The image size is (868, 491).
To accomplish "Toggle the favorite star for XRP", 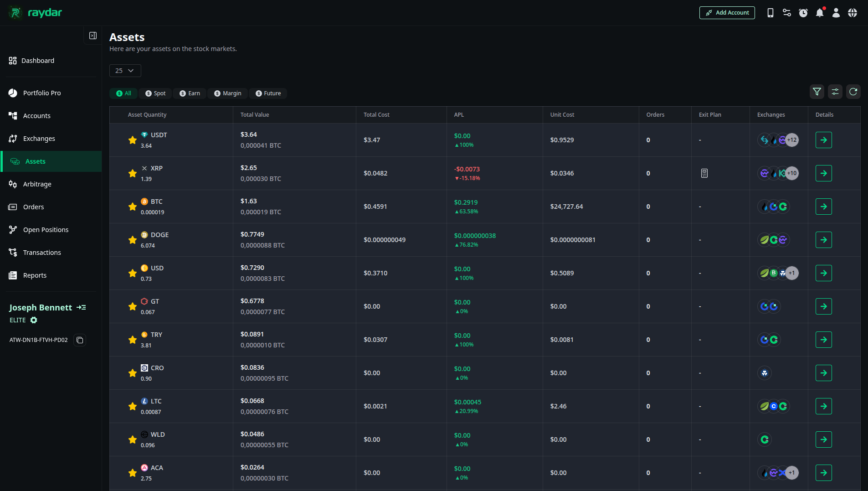I will (132, 173).
